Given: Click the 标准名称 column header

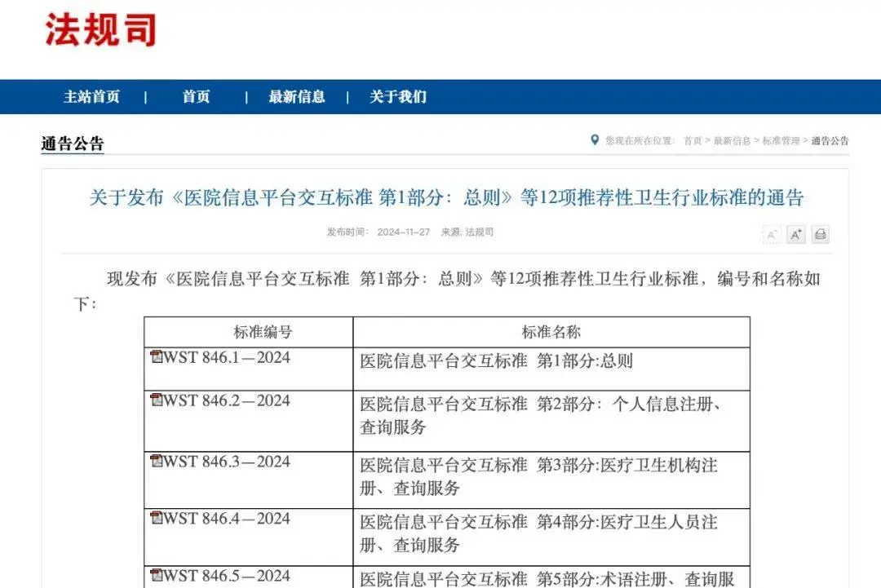Looking at the screenshot, I should point(551,332).
